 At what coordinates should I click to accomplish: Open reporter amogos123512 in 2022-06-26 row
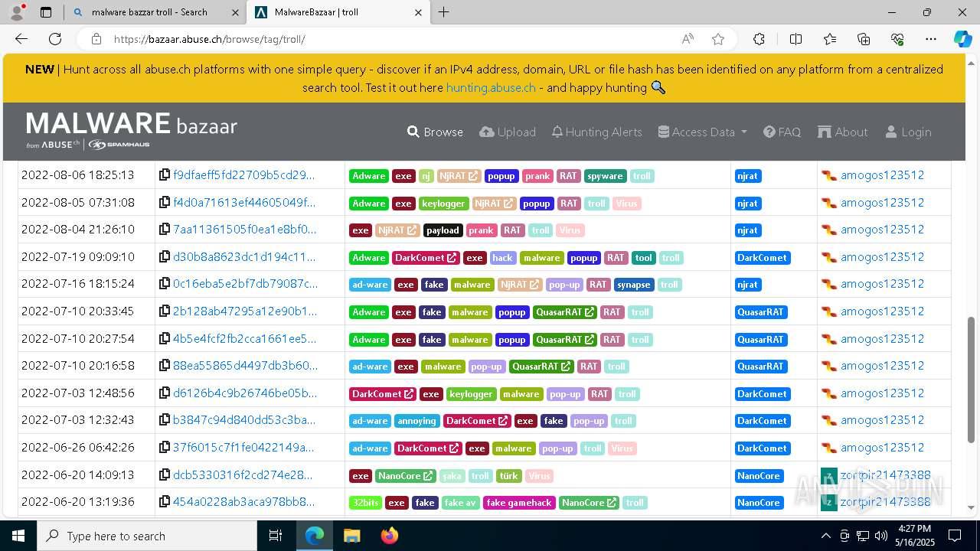pos(881,448)
